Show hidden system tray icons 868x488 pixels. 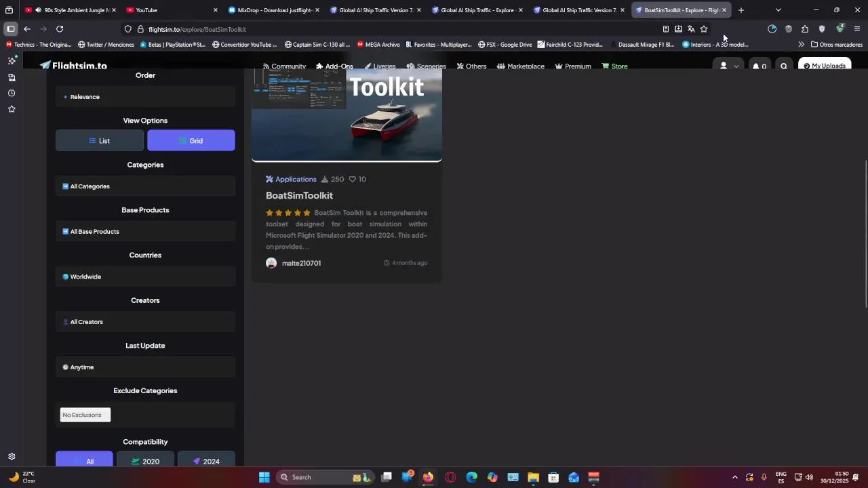734,477
